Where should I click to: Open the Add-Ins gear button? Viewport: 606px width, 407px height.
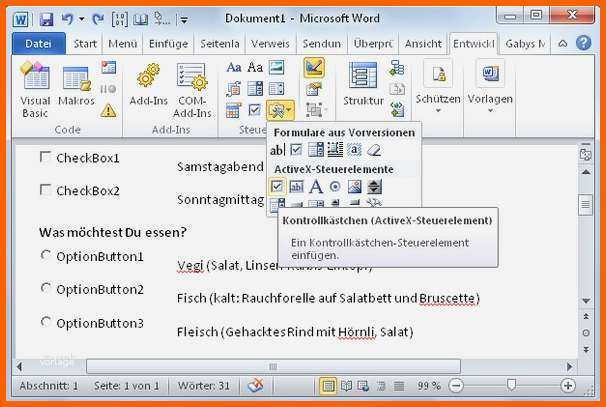(148, 85)
